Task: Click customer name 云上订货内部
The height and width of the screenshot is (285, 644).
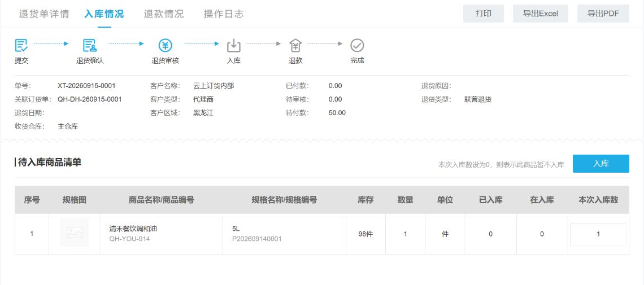Action: pos(214,86)
